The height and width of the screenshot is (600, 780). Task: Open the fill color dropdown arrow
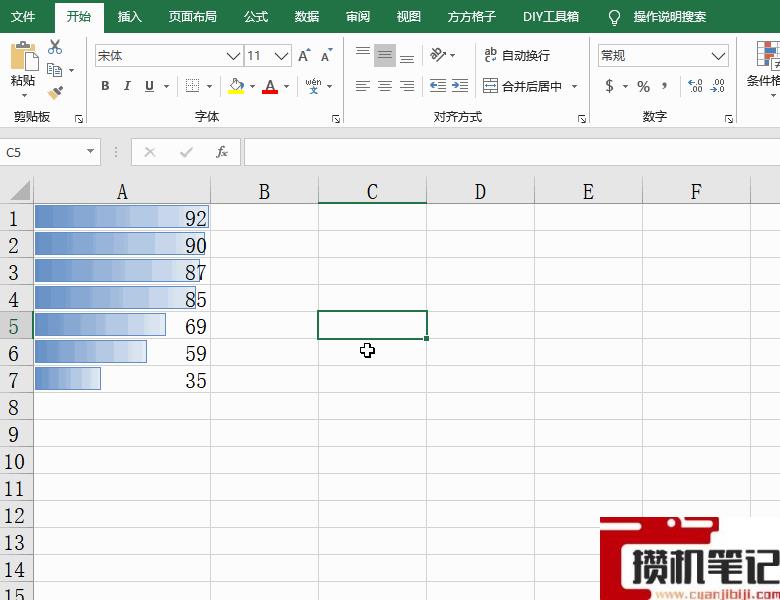pyautogui.click(x=253, y=87)
